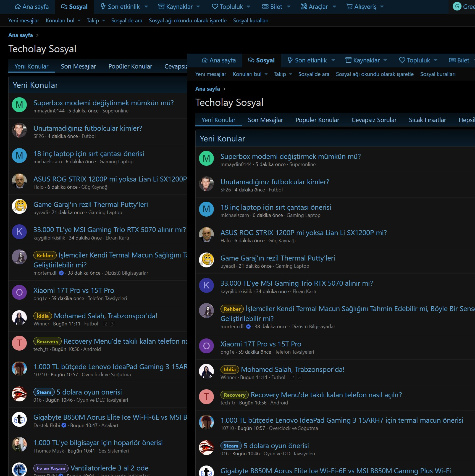The image size is (475, 476).
Task: Expand Topluluk dropdown arrow in back window
Action: pyautogui.click(x=248, y=7)
